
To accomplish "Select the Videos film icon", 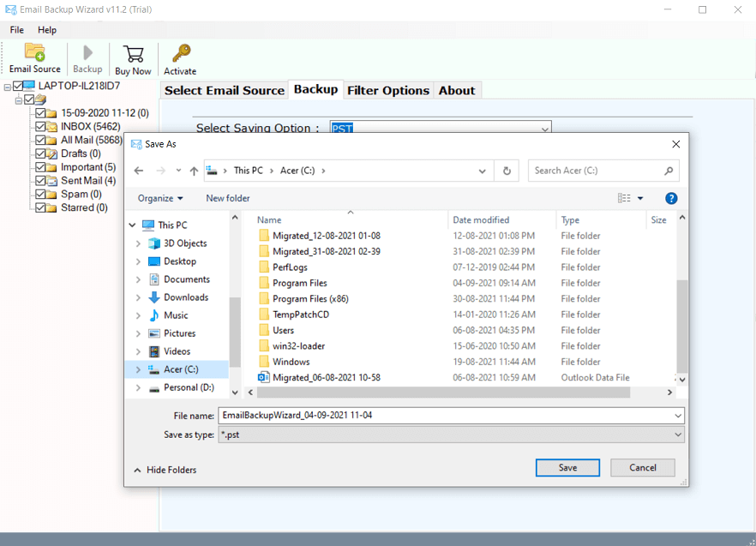I will [x=154, y=351].
